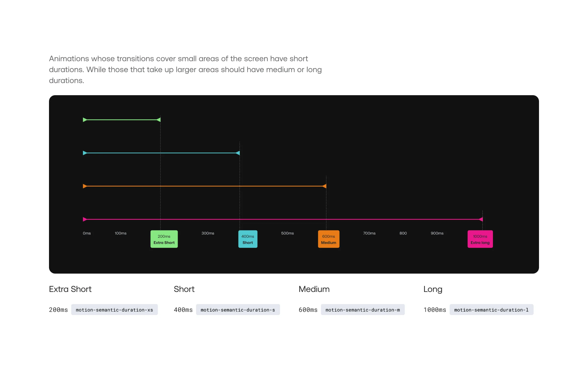The height and width of the screenshot is (368, 588).
Task: Click the Extra Short heading
Action: [70, 289]
